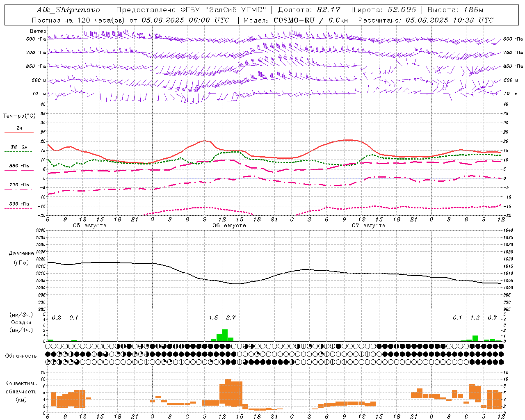Click the 'Ветер' wind panel label
The image size is (525, 420).
(38, 31)
